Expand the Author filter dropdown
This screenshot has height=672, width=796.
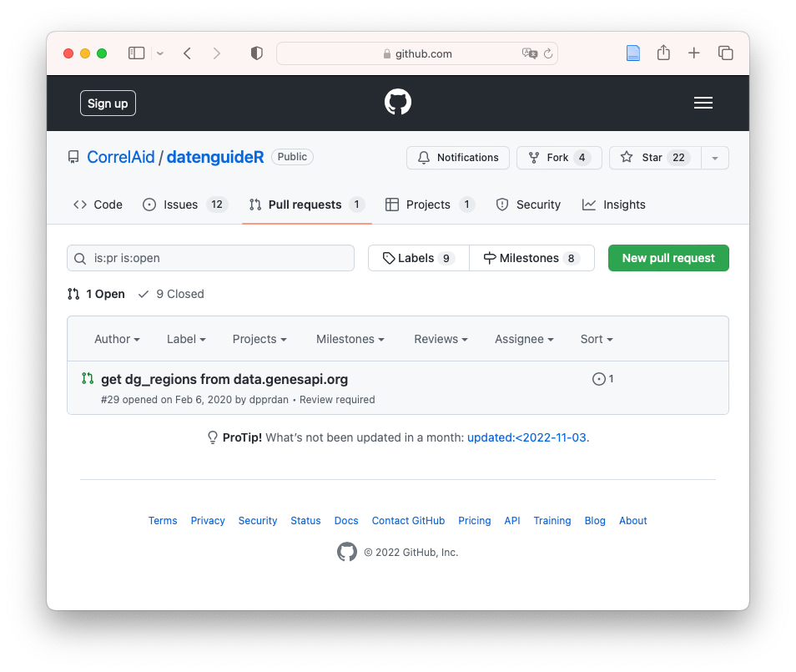tap(117, 339)
